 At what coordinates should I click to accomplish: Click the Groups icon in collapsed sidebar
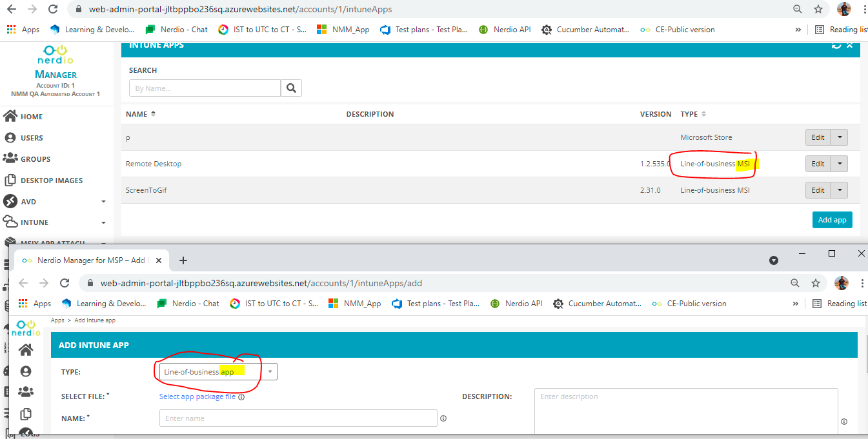(26, 391)
